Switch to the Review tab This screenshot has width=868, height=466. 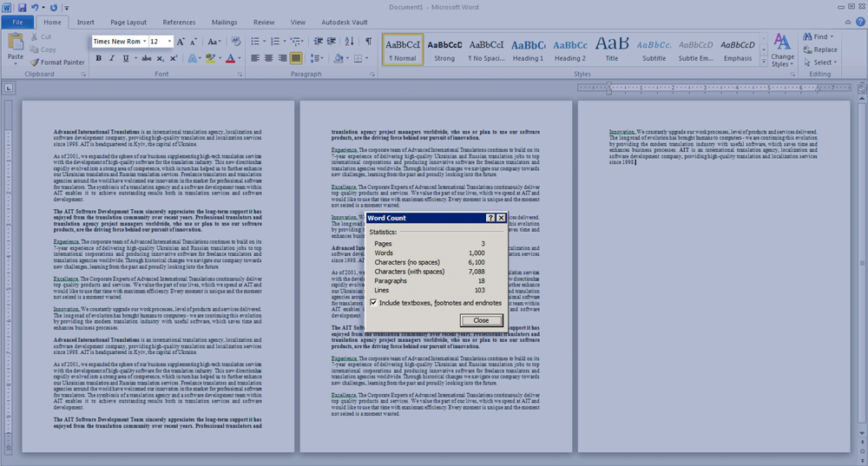(x=264, y=23)
